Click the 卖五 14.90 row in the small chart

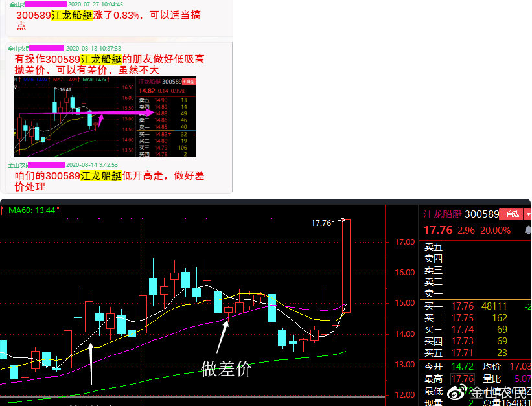[x=167, y=100]
